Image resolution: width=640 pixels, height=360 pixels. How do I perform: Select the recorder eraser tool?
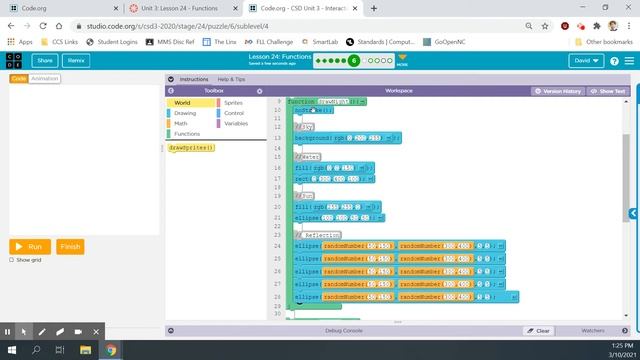pos(60,332)
